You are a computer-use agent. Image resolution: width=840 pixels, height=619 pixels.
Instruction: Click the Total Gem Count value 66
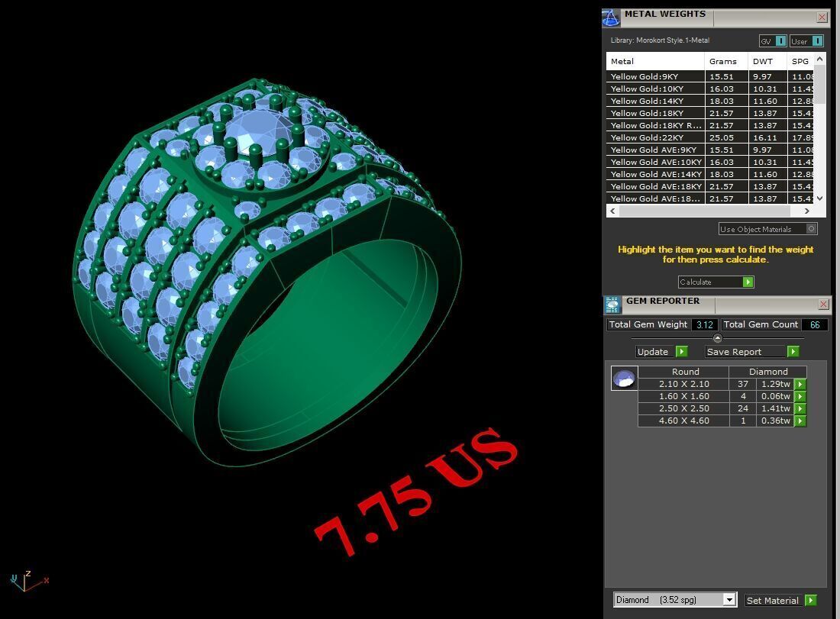point(815,324)
